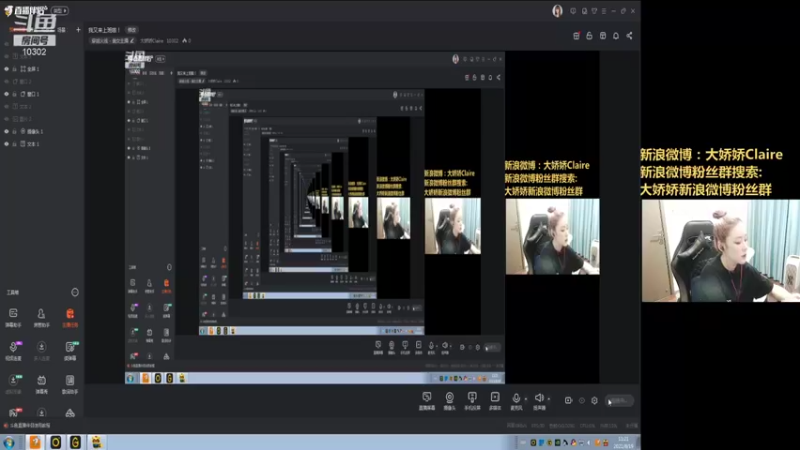Select the Text 1 source row

tap(42, 144)
